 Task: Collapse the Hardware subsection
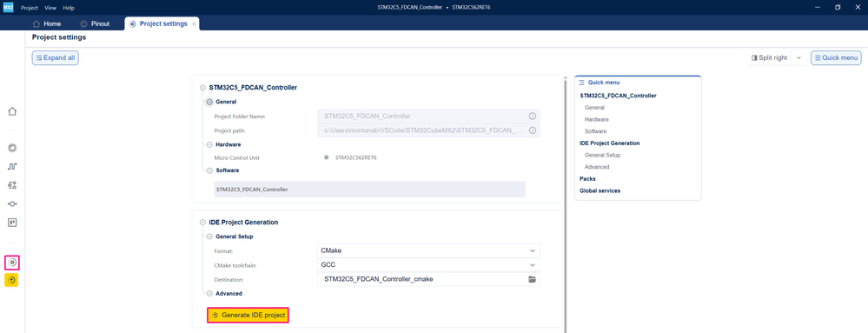click(209, 144)
